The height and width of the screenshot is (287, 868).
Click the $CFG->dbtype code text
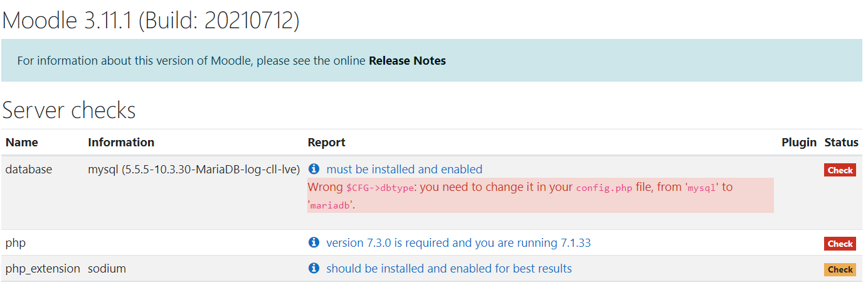(380, 188)
